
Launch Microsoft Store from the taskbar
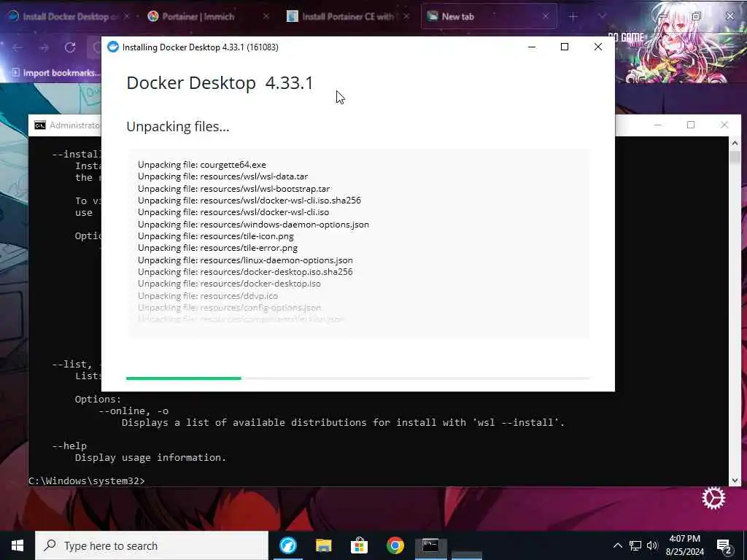[x=359, y=545]
